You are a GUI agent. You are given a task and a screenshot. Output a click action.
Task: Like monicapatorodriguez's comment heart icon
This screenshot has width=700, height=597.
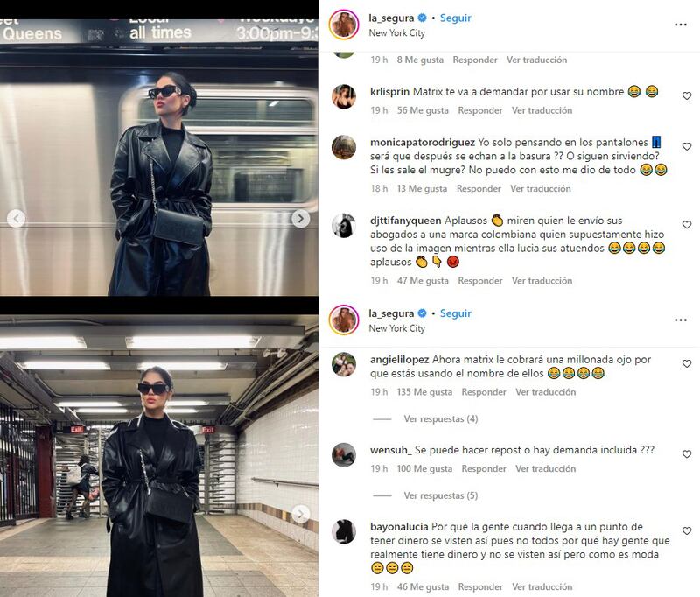click(687, 146)
